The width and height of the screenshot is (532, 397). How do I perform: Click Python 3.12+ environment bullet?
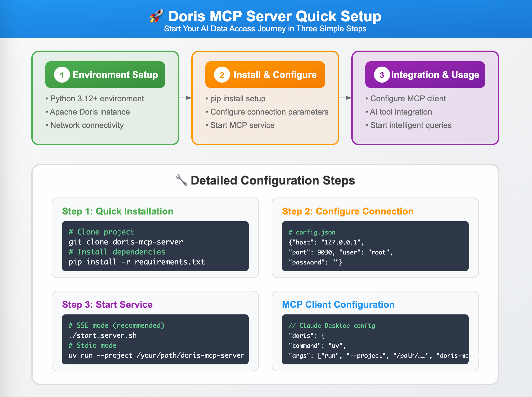[95, 99]
